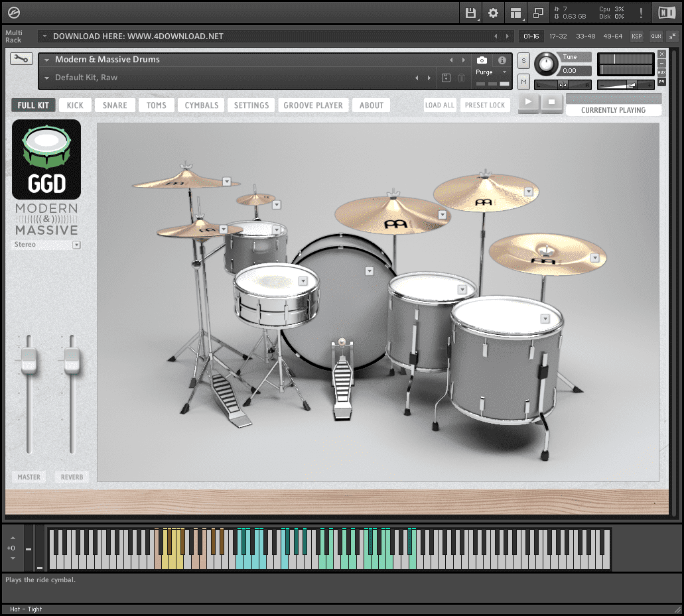The width and height of the screenshot is (684, 616).
Task: Switch to the CYMBALS tab
Action: point(201,105)
